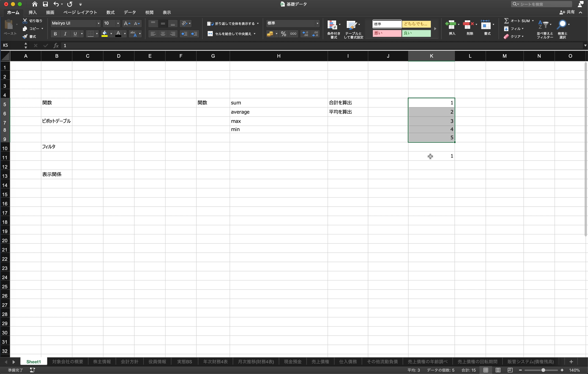Open the Meiryo UI font name dropdown
The height and width of the screenshot is (374, 588).
point(98,23)
